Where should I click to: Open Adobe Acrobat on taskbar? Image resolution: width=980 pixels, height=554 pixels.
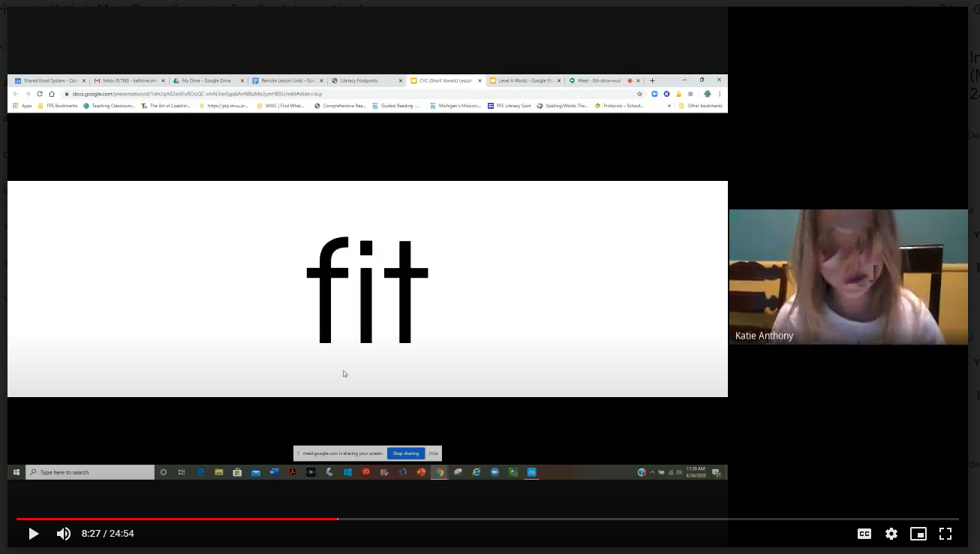[x=293, y=472]
